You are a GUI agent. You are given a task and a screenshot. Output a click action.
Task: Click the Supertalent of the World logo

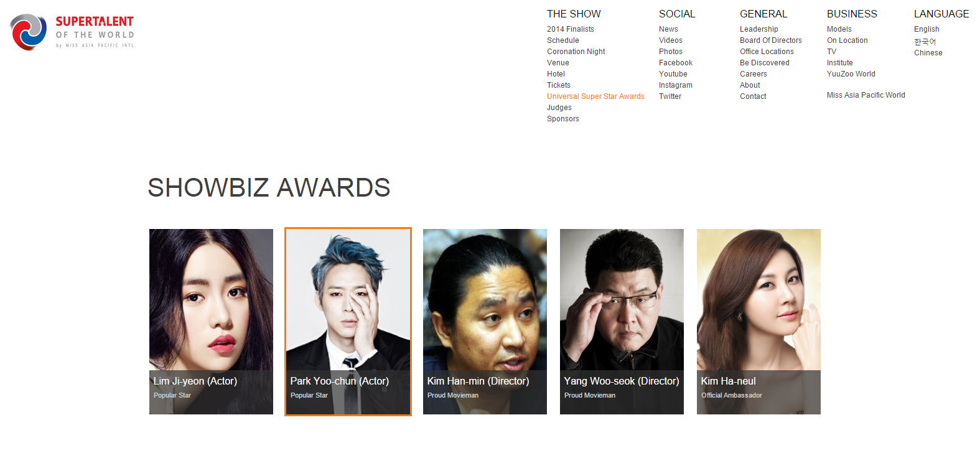[72, 32]
